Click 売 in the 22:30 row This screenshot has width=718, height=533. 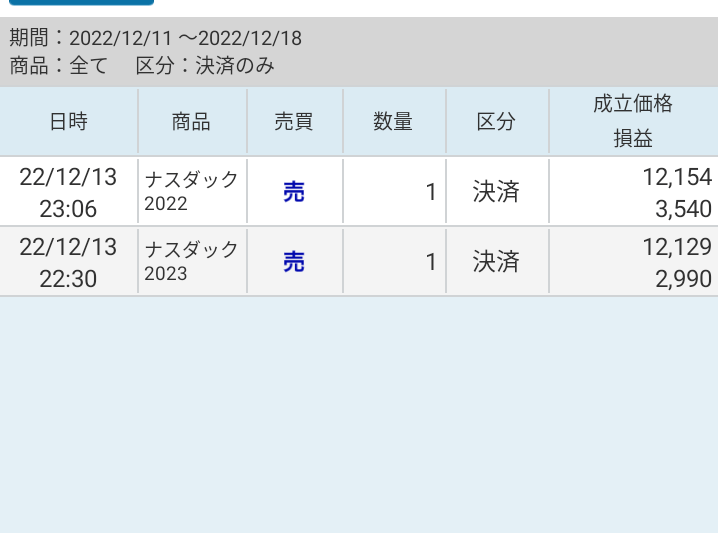coord(294,262)
